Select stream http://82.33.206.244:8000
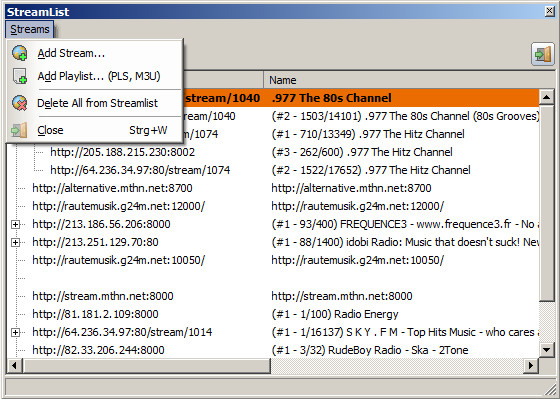Screen dimensions: 560x399 click(98, 350)
